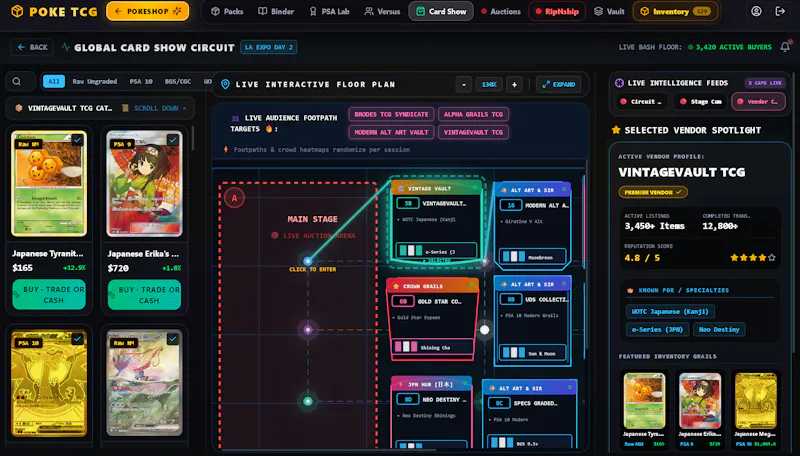Open the Versus tab
The width and height of the screenshot is (800, 456).
[382, 11]
